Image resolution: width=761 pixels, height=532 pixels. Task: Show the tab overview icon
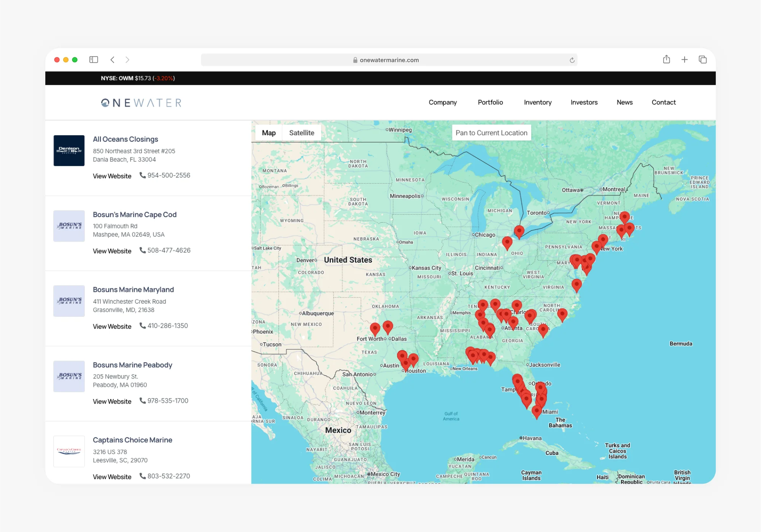click(x=702, y=60)
